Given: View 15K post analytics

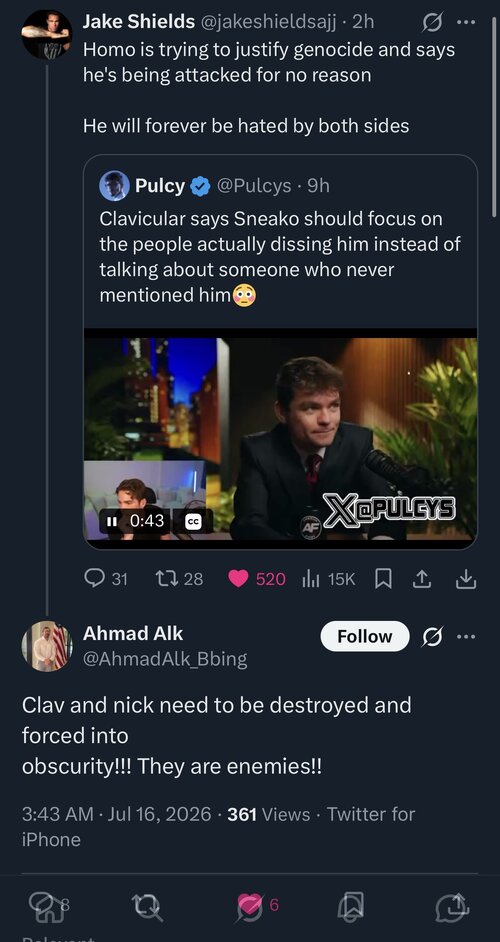Looking at the screenshot, I should (329, 579).
